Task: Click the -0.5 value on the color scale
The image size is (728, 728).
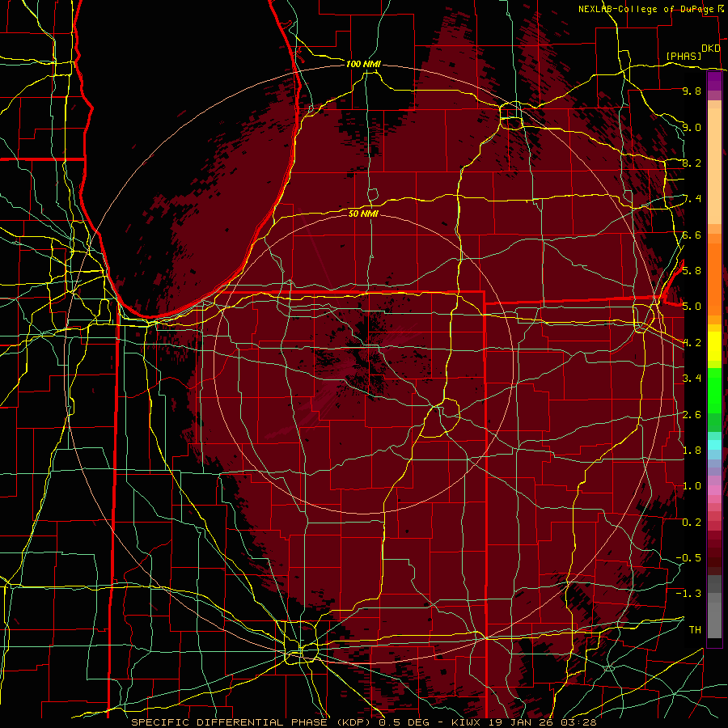Action: [x=688, y=557]
